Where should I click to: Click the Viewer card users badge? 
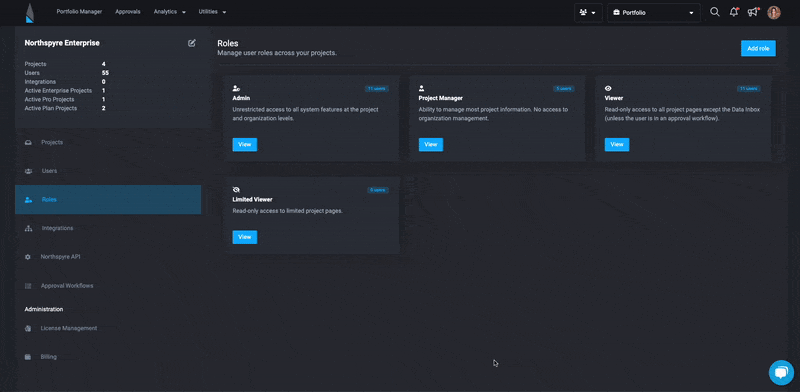click(x=749, y=88)
